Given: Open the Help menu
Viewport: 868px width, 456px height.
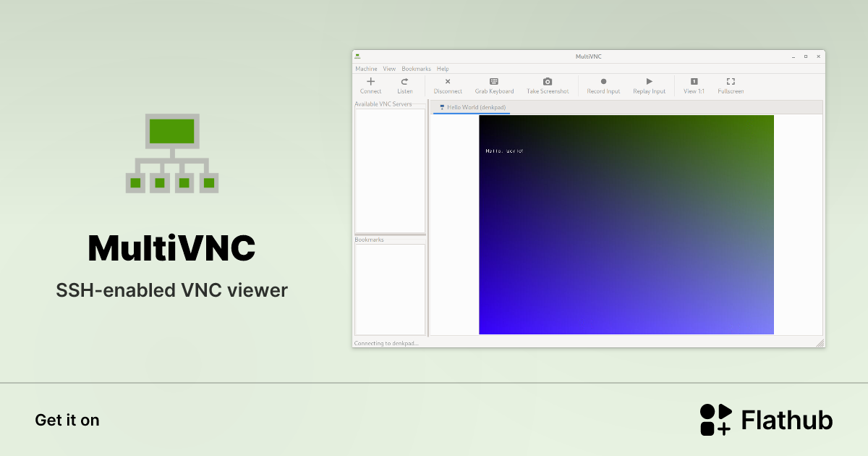Looking at the screenshot, I should (443, 69).
